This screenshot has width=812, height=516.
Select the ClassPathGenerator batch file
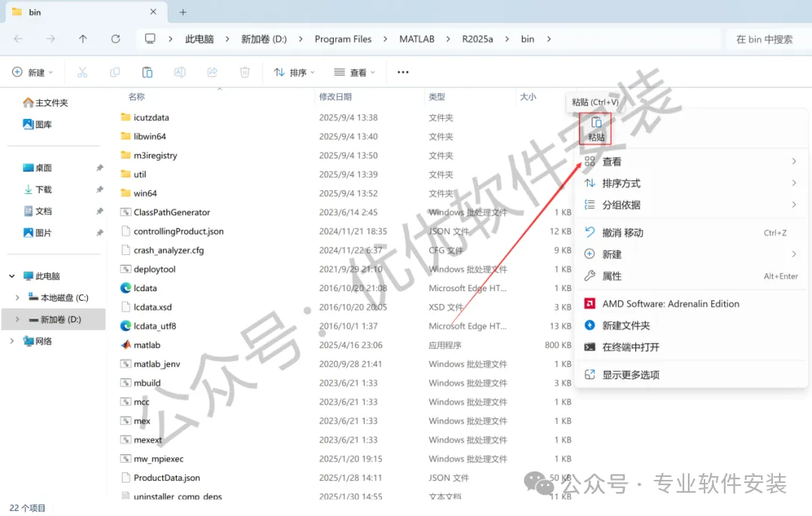click(165, 212)
